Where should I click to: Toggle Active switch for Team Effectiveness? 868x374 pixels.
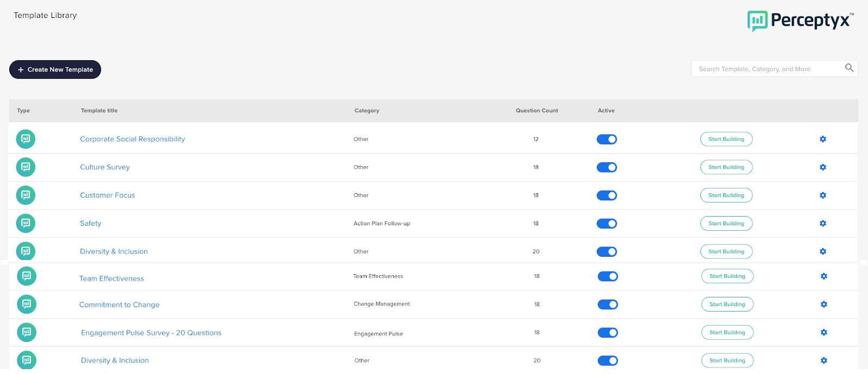pyautogui.click(x=608, y=276)
